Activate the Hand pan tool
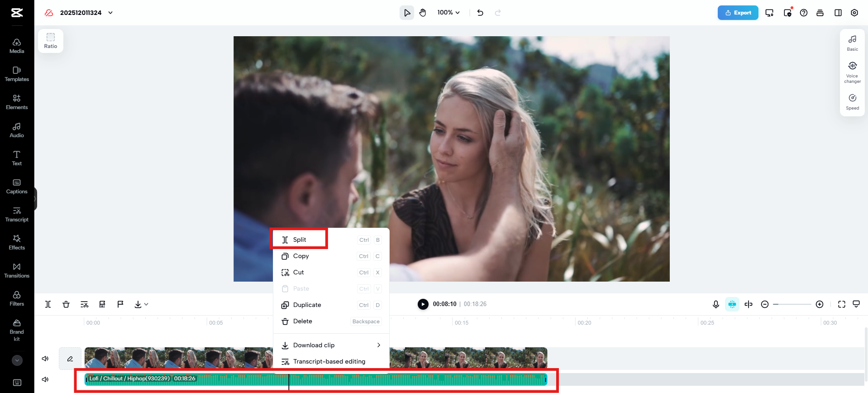 pos(423,13)
